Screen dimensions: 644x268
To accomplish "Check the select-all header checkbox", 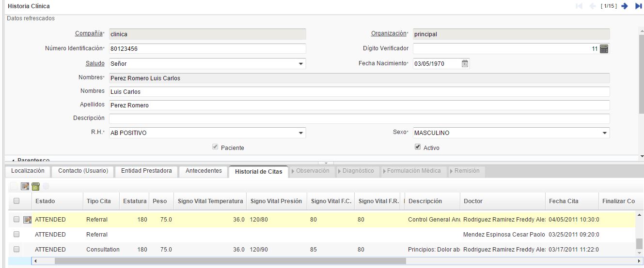I will click(16, 201).
